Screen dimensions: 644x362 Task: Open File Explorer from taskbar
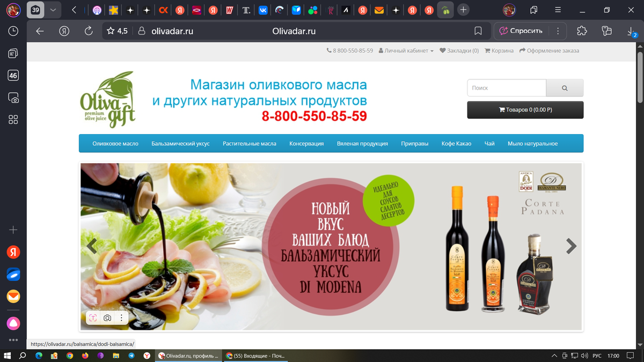click(x=116, y=356)
